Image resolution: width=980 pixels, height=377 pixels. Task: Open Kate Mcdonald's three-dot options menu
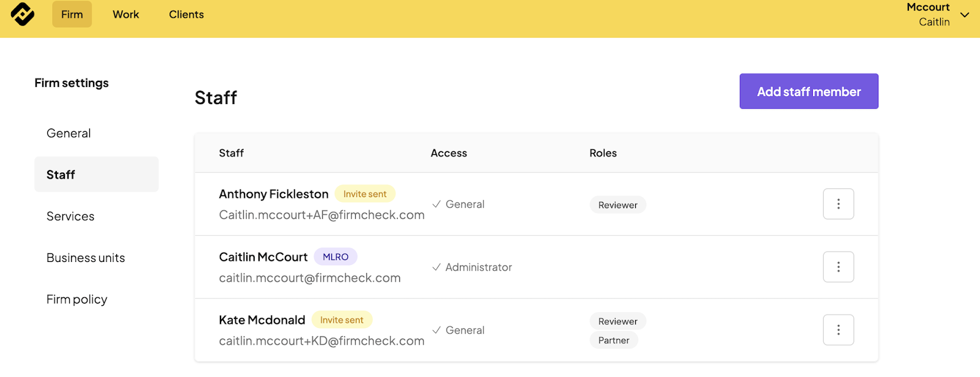point(838,330)
